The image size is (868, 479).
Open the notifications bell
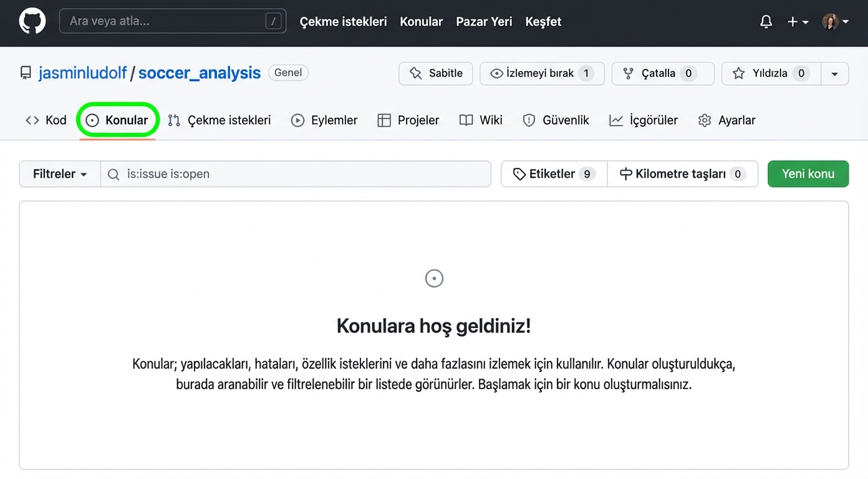click(x=766, y=21)
